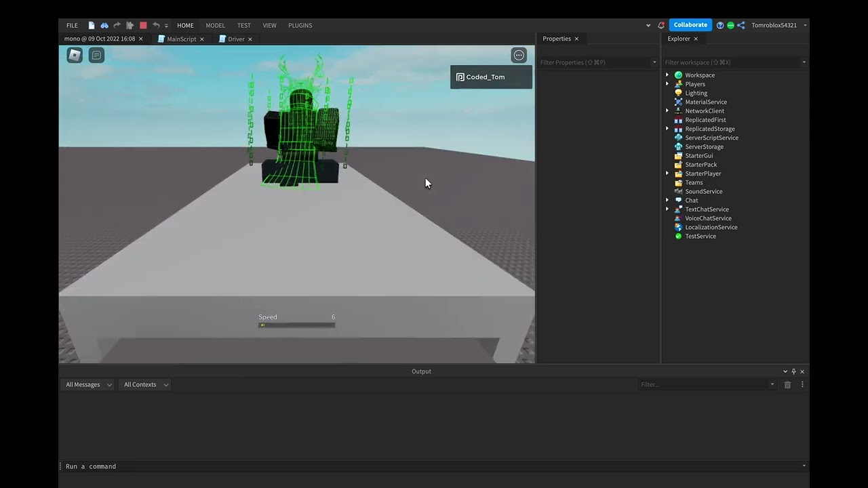The width and height of the screenshot is (868, 488).
Task: Click the blue share icon
Action: (741, 25)
